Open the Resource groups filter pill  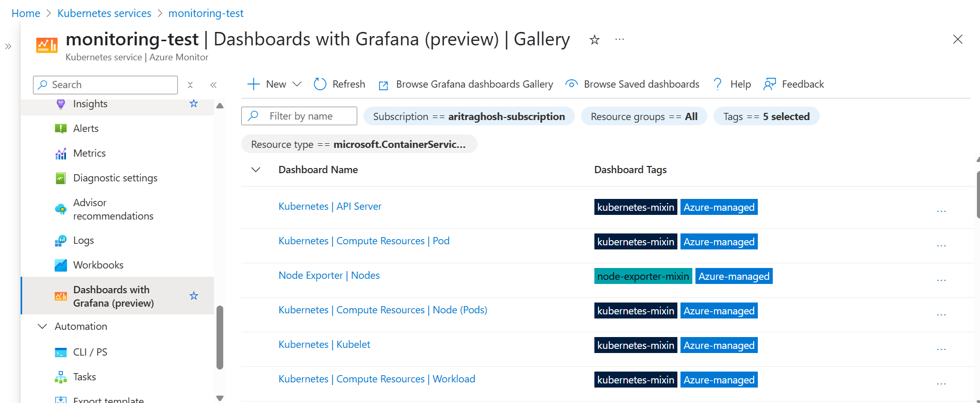click(644, 116)
